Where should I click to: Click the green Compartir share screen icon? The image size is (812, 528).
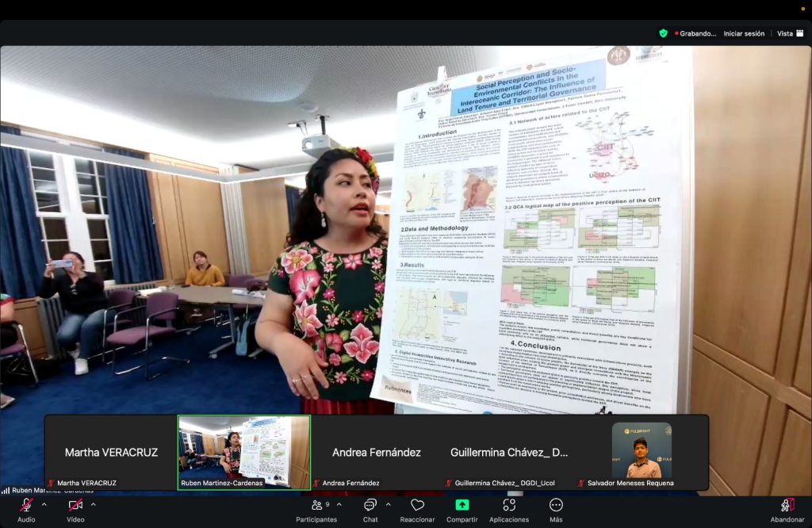coord(462,505)
